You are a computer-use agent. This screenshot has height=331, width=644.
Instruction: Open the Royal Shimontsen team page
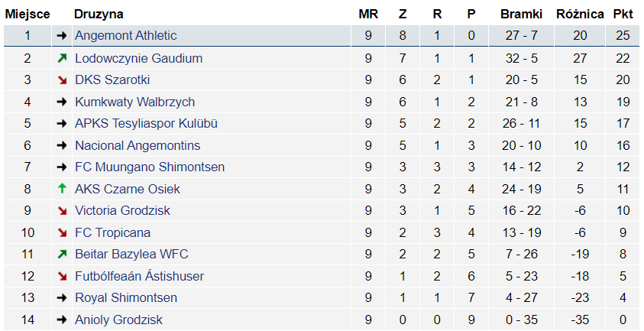point(126,298)
